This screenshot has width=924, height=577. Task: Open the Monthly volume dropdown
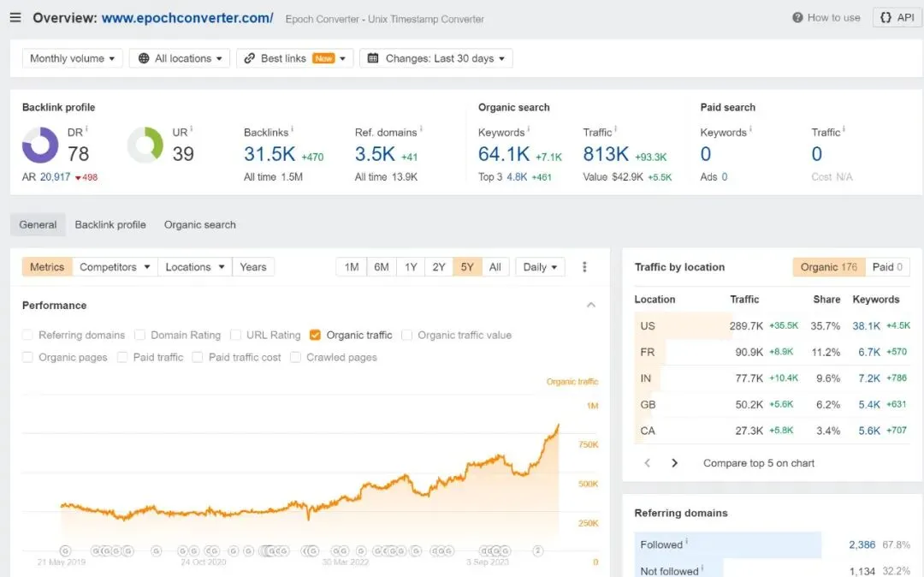coord(73,58)
